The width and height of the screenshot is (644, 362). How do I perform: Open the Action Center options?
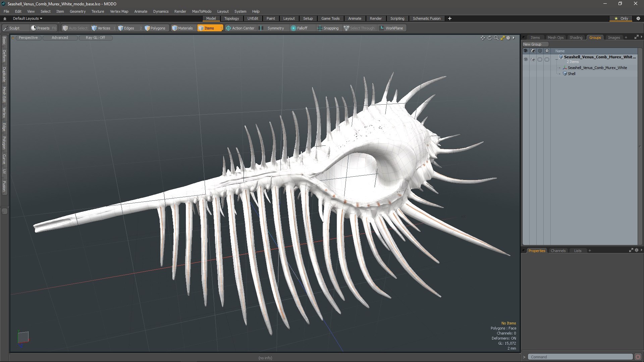pyautogui.click(x=240, y=28)
